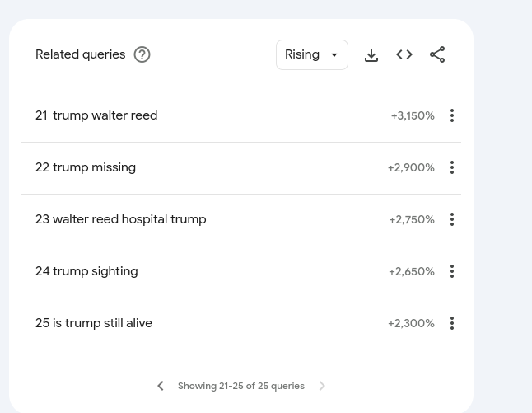The image size is (532, 413).
Task: Click the +2,750% value
Action: click(x=412, y=220)
